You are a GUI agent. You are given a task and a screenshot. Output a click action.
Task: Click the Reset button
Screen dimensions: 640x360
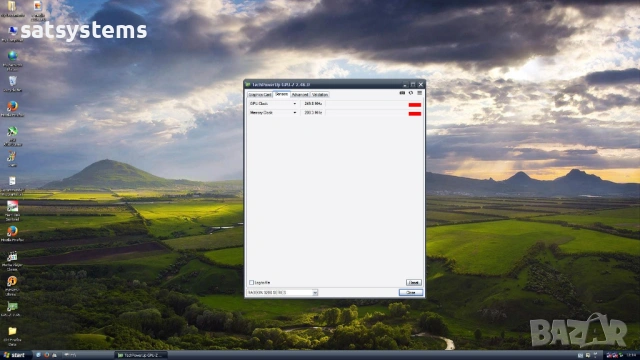[x=413, y=282]
